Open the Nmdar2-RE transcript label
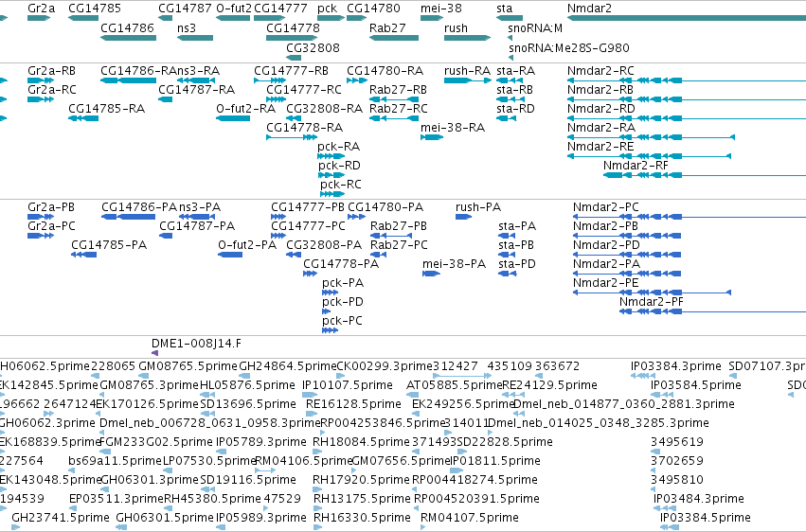Screen dimensions: 806x532 (600, 147)
